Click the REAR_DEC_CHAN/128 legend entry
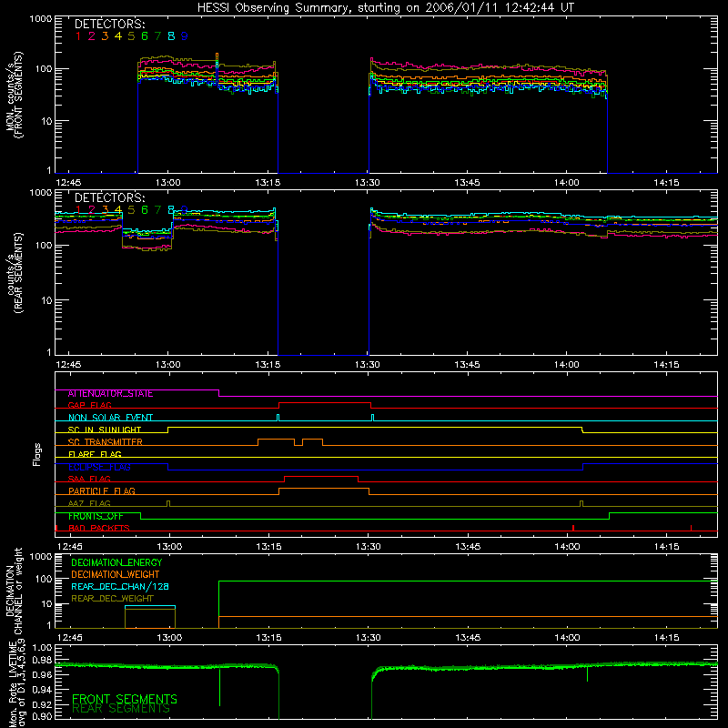The image size is (728, 728). click(x=120, y=587)
